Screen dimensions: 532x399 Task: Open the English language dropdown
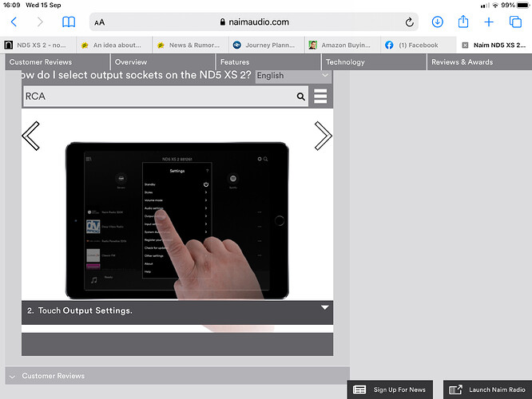(x=292, y=76)
